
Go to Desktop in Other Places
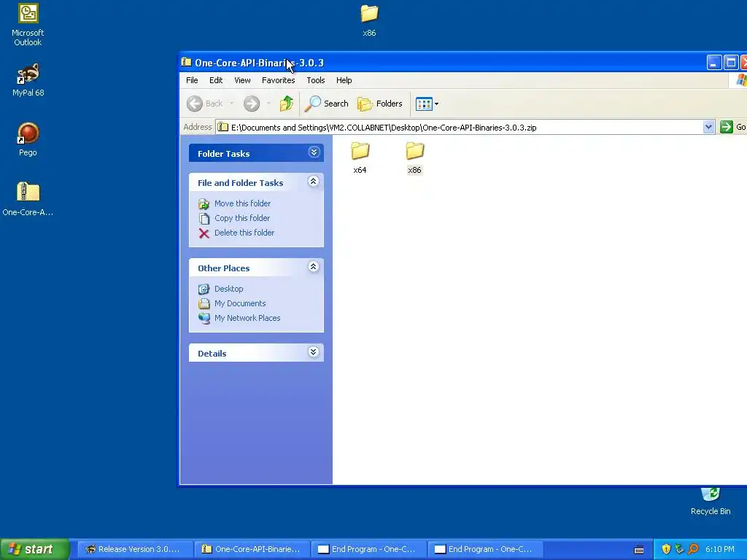[228, 289]
